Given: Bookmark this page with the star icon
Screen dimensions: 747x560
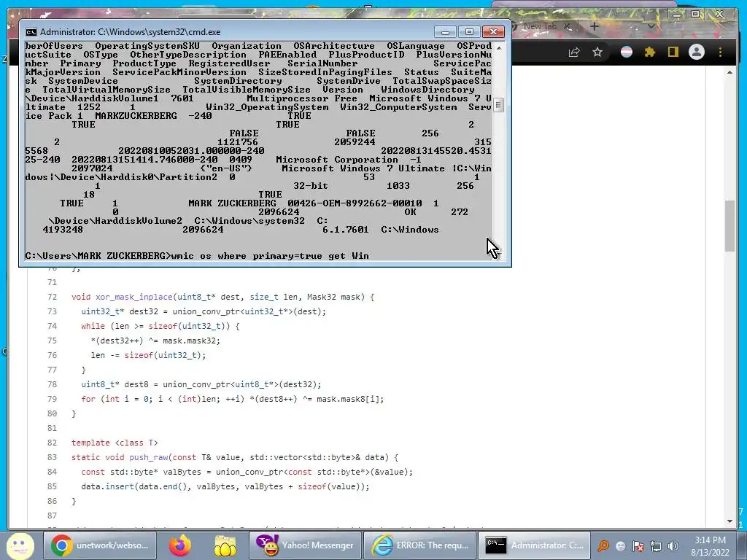Looking at the screenshot, I should (597, 52).
